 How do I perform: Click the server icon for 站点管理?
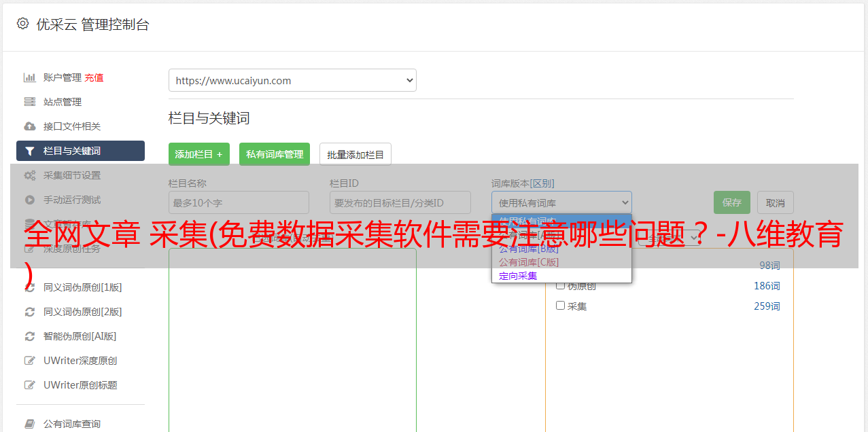[x=30, y=102]
